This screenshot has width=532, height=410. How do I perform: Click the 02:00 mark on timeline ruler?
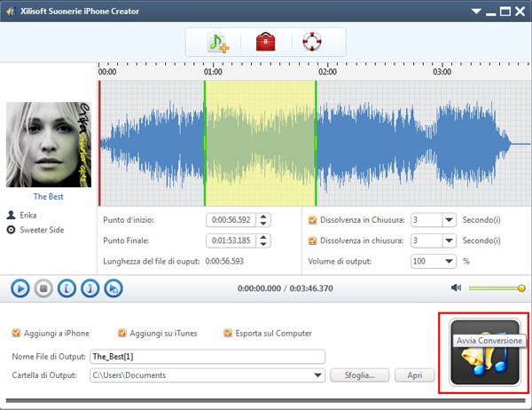pos(327,72)
